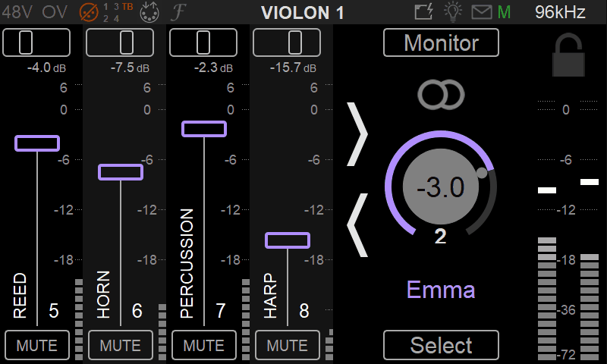This screenshot has height=364, width=607.
Task: Click the crossed-out orange phase icon
Action: [90, 12]
